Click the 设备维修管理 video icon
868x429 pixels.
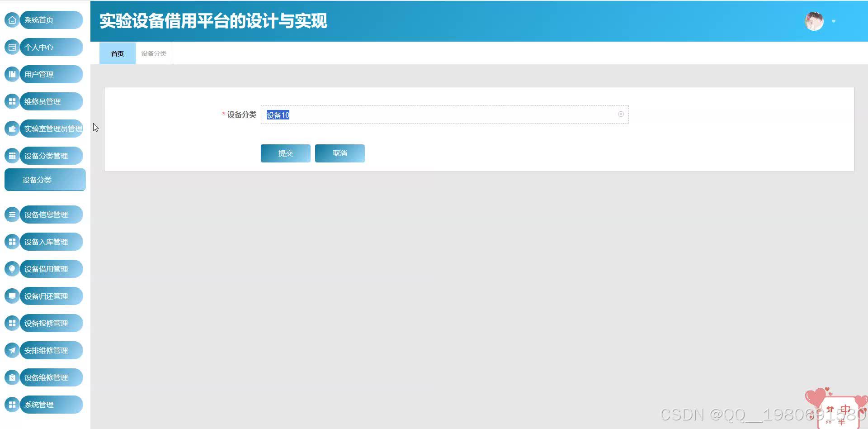click(12, 377)
